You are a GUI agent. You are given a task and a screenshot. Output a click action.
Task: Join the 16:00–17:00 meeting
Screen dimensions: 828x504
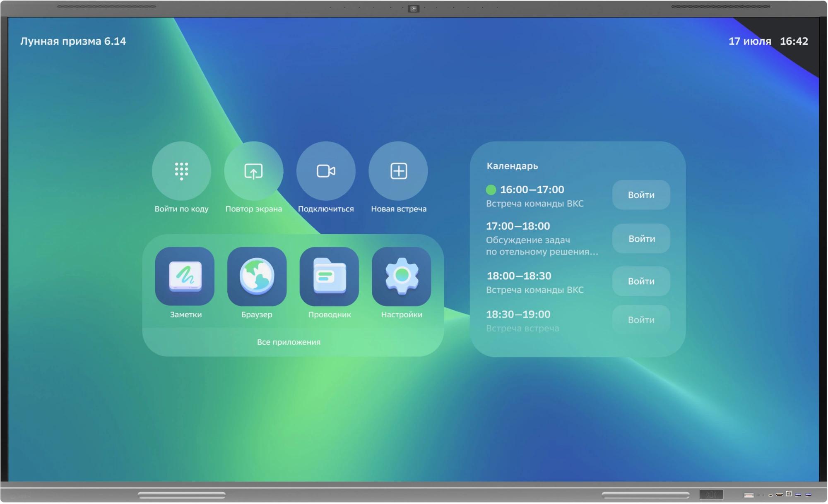pyautogui.click(x=641, y=195)
